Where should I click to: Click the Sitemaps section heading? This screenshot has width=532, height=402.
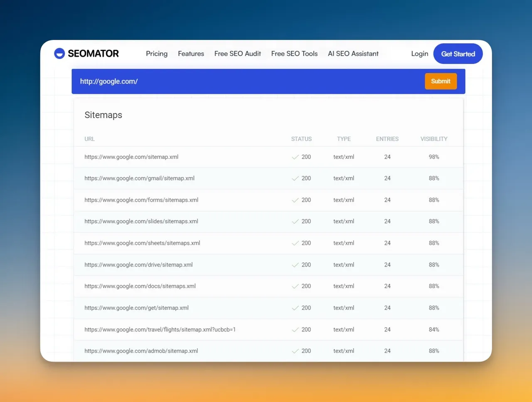[x=103, y=115]
